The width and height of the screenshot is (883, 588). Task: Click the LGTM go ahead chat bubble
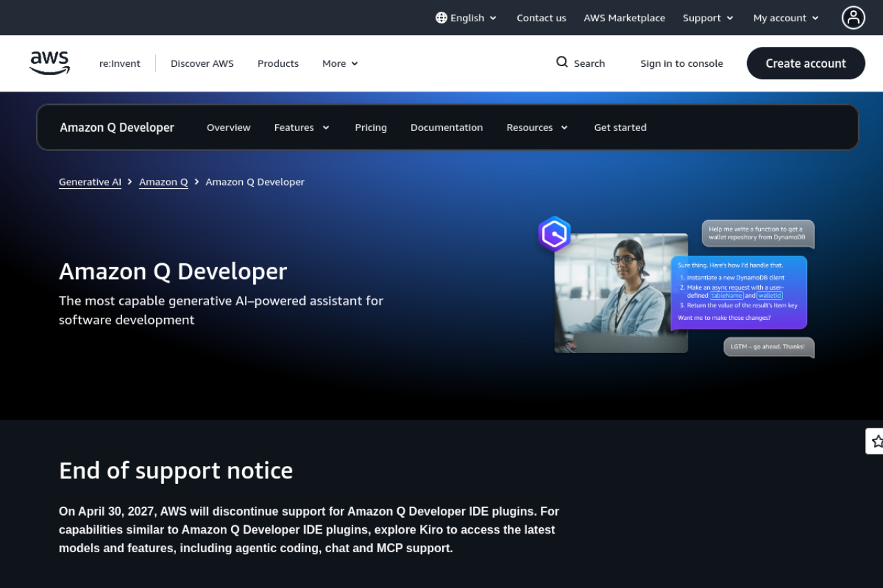tap(768, 347)
